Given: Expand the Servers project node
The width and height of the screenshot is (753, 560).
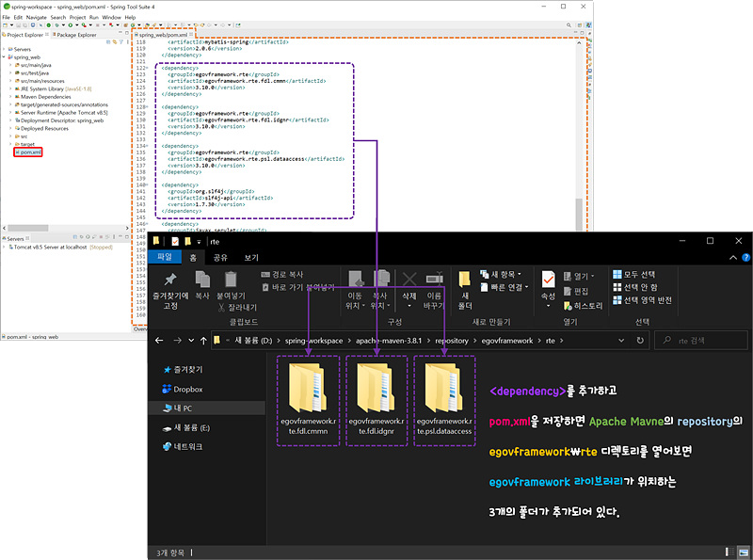Looking at the screenshot, I should point(5,49).
